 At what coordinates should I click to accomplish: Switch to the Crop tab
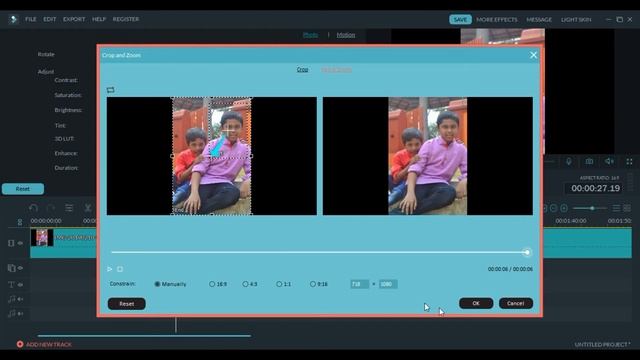point(302,69)
